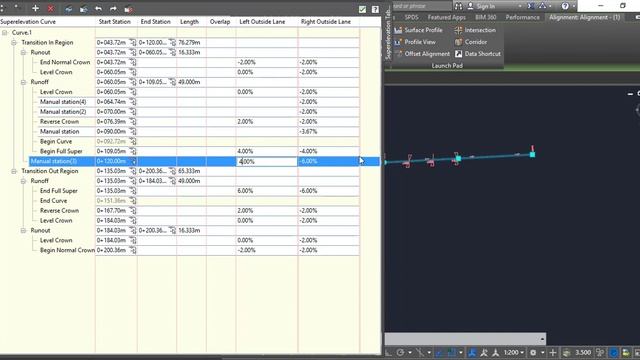Click the plus annotation monitor icon in status bar

point(553,352)
